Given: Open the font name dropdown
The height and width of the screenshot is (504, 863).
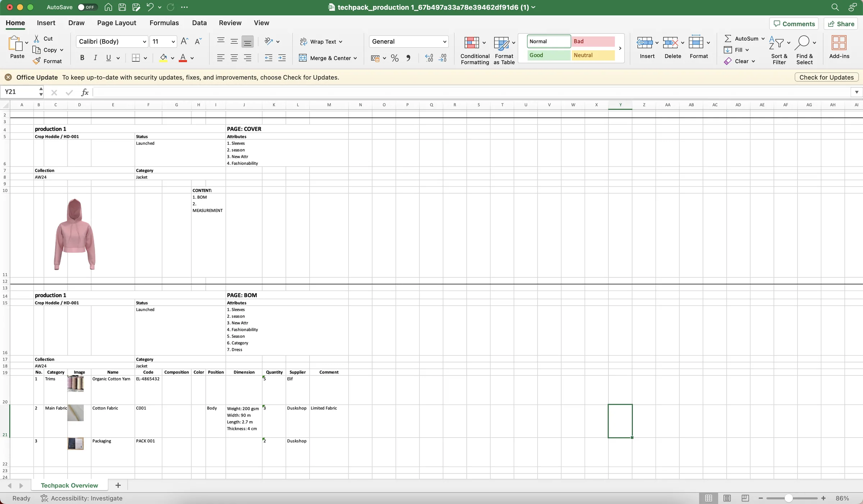Looking at the screenshot, I should (144, 42).
